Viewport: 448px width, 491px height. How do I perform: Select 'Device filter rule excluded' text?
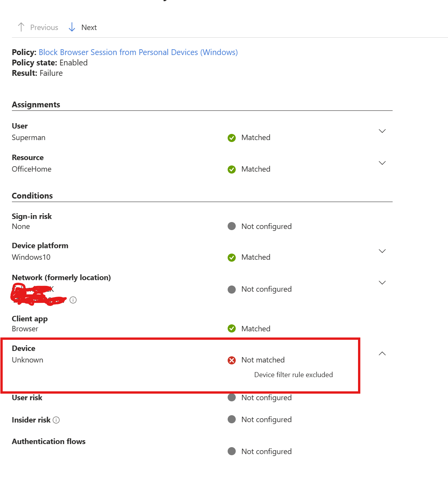tap(293, 375)
